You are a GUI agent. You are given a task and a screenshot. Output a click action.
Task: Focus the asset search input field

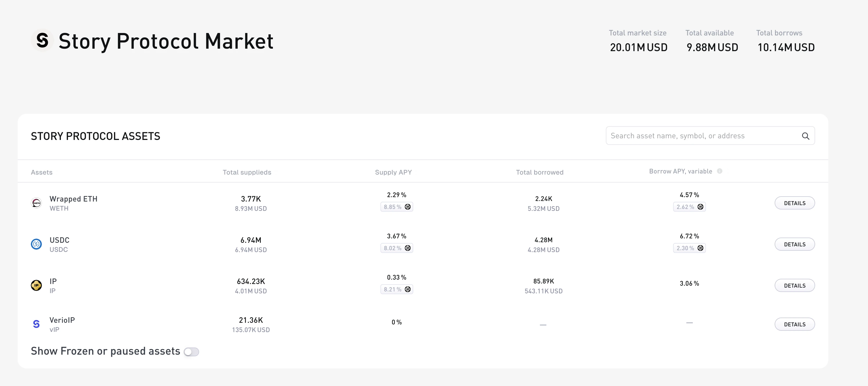701,136
